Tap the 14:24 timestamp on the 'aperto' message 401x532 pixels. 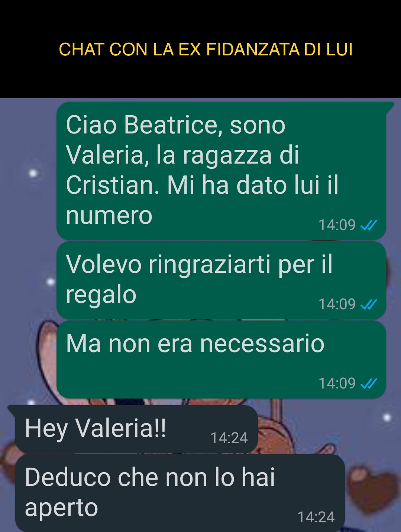[x=316, y=518]
